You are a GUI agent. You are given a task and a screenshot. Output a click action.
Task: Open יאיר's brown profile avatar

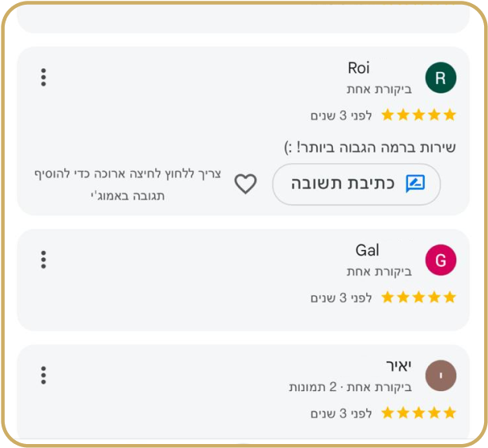(441, 375)
